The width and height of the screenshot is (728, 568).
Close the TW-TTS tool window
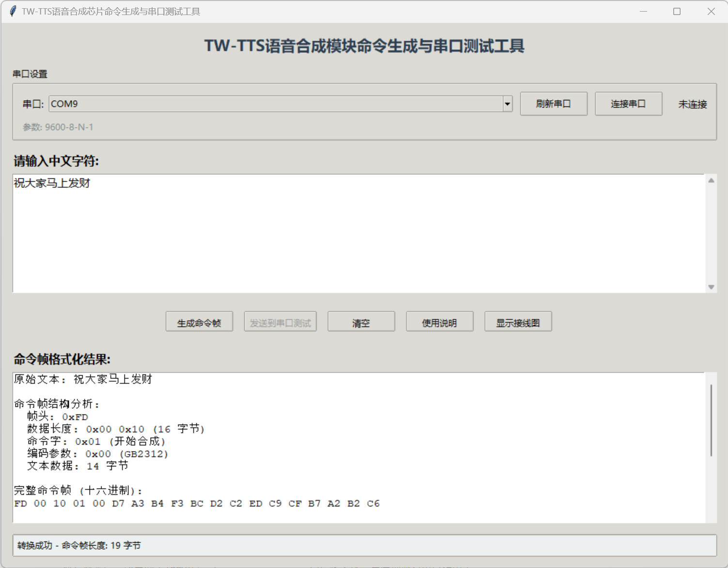click(711, 11)
